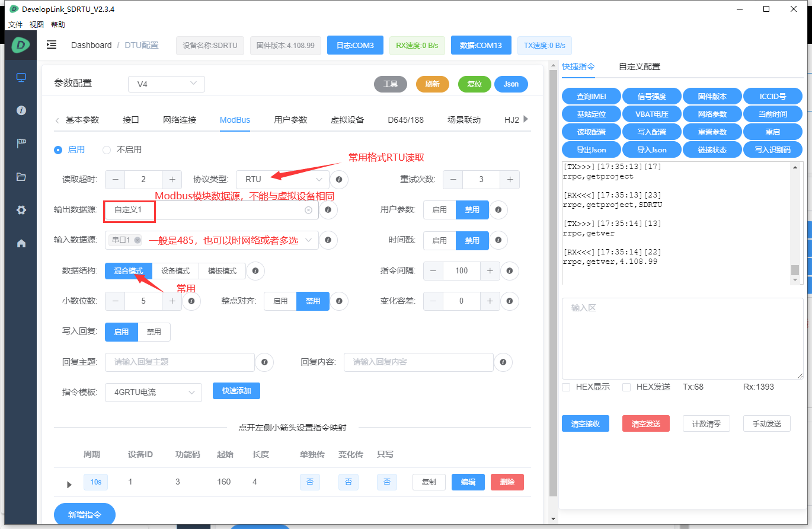
Task: Toggle 单独传 value 否 in command row
Action: click(x=310, y=482)
